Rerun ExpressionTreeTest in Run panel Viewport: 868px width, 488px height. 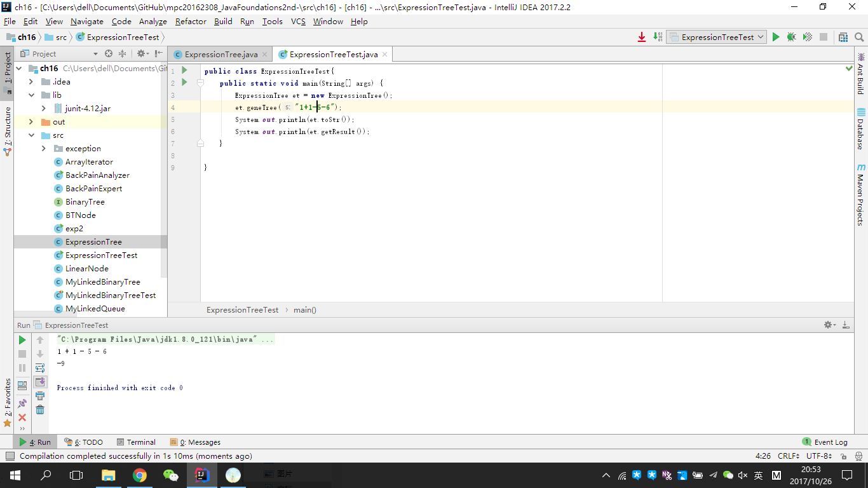[22, 340]
